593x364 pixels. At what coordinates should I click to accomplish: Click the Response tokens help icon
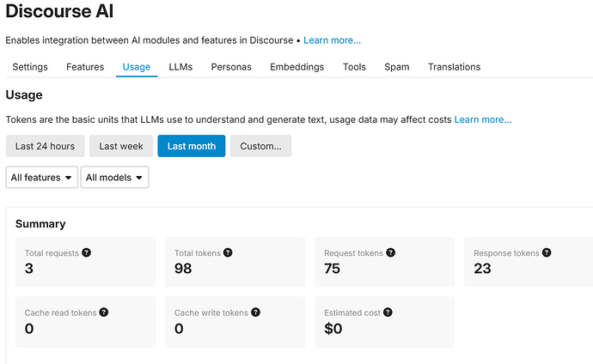pos(547,252)
